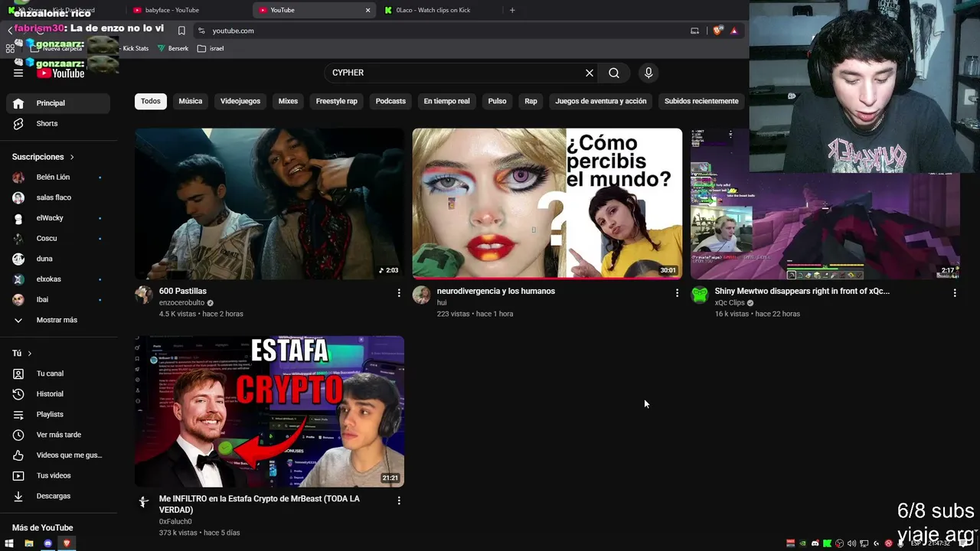This screenshot has height=551, width=980.
Task: Bookmark this page in the address bar
Action: pos(181,31)
